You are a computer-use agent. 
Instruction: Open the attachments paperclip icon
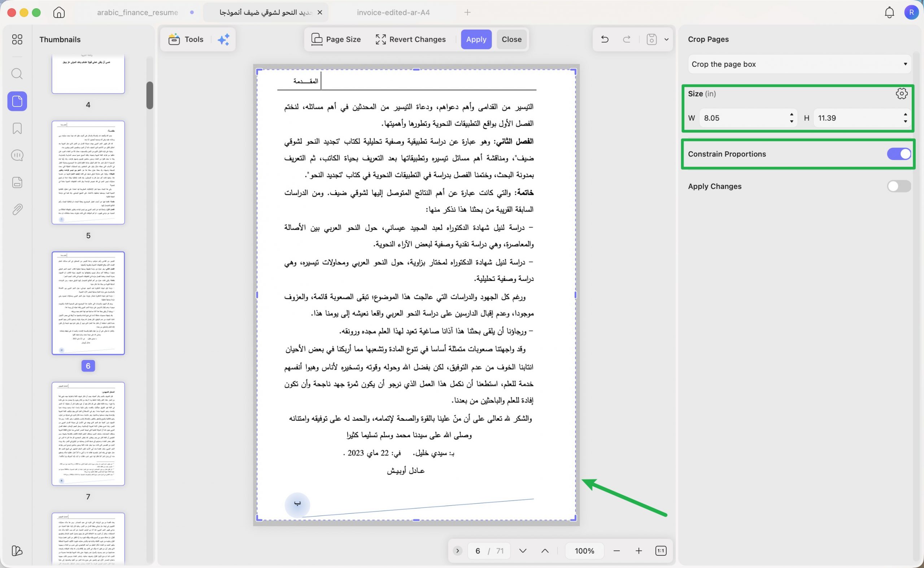[x=17, y=209]
